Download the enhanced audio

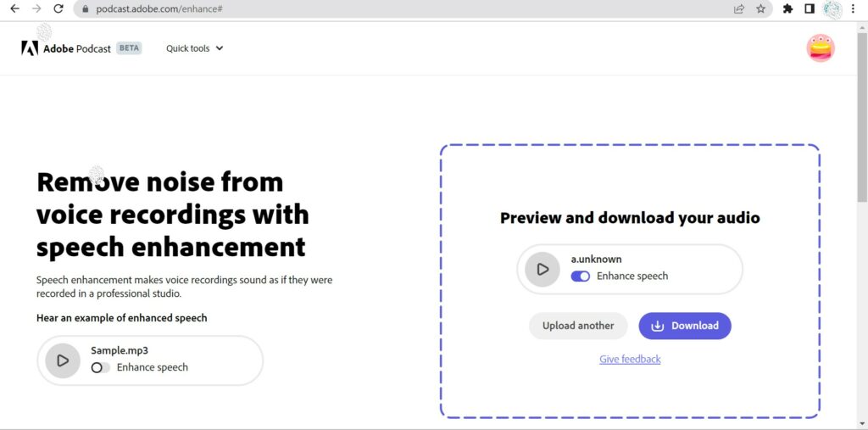click(x=685, y=326)
